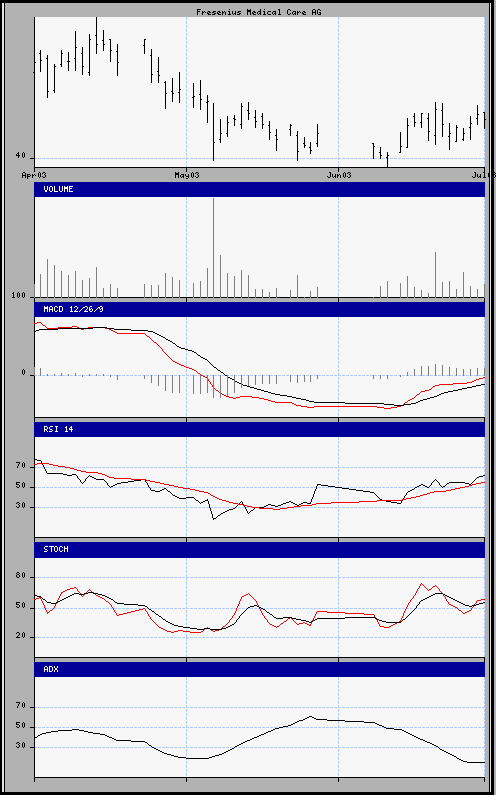Click the tallest volume bar in May
The height and width of the screenshot is (795, 496).
(214, 247)
